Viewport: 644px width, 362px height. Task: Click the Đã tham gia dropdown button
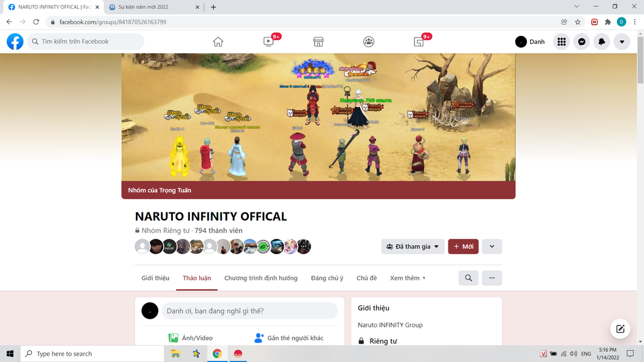[413, 246]
